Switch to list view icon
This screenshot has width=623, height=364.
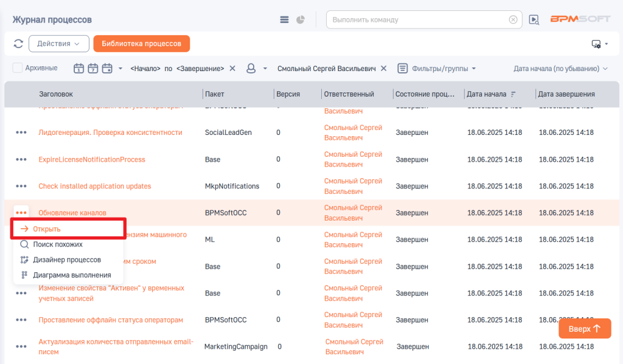click(x=284, y=19)
